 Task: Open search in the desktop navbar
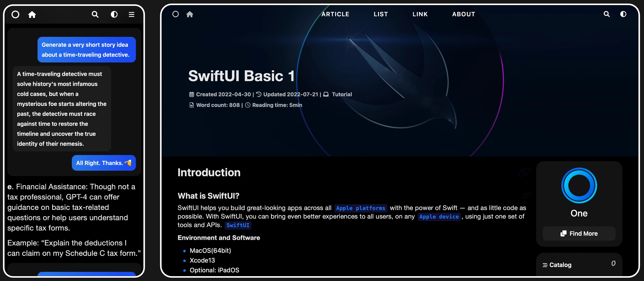click(606, 14)
